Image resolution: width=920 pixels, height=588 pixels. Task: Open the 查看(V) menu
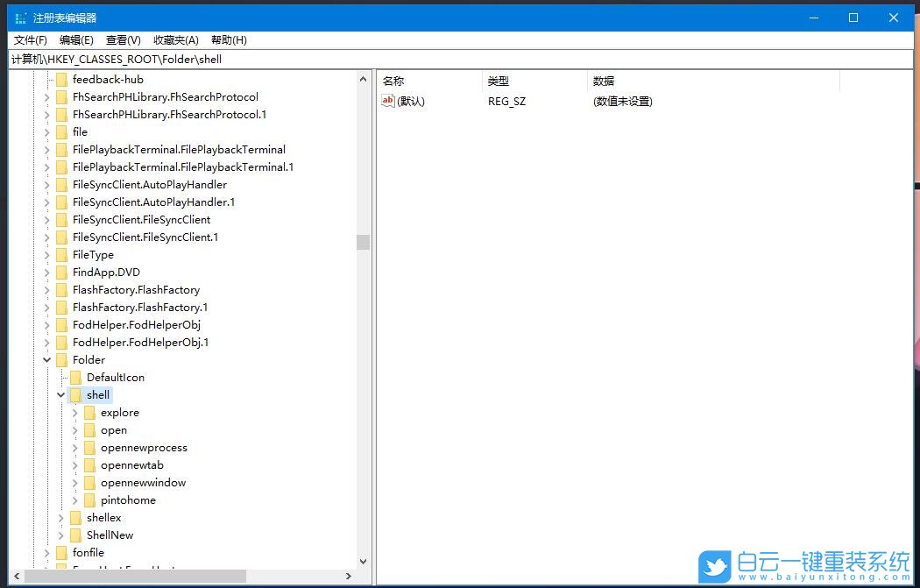click(122, 39)
